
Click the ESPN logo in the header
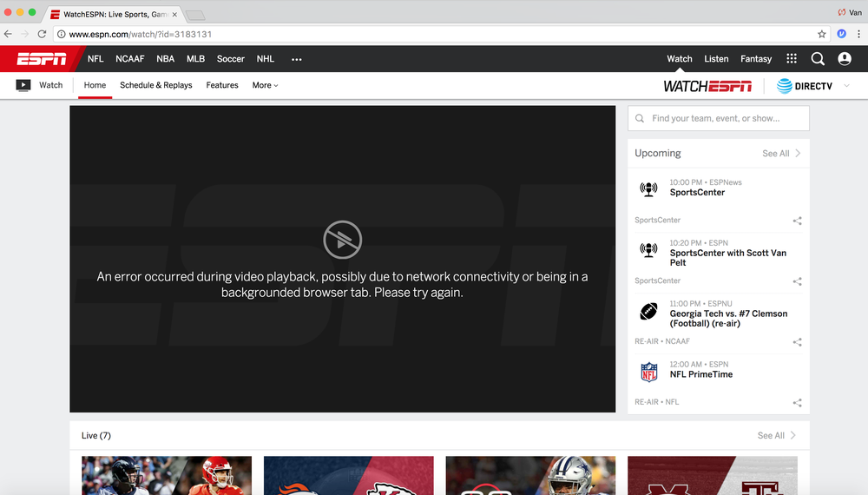point(42,59)
